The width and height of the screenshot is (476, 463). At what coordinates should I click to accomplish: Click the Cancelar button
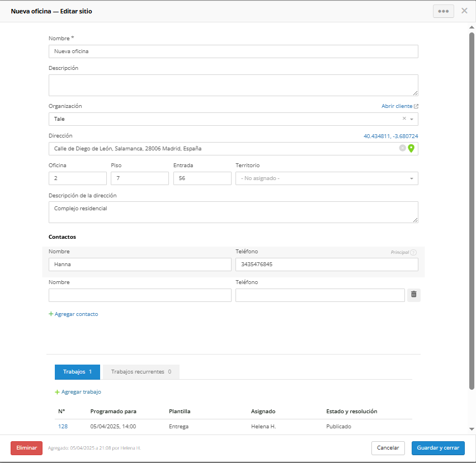click(x=388, y=448)
